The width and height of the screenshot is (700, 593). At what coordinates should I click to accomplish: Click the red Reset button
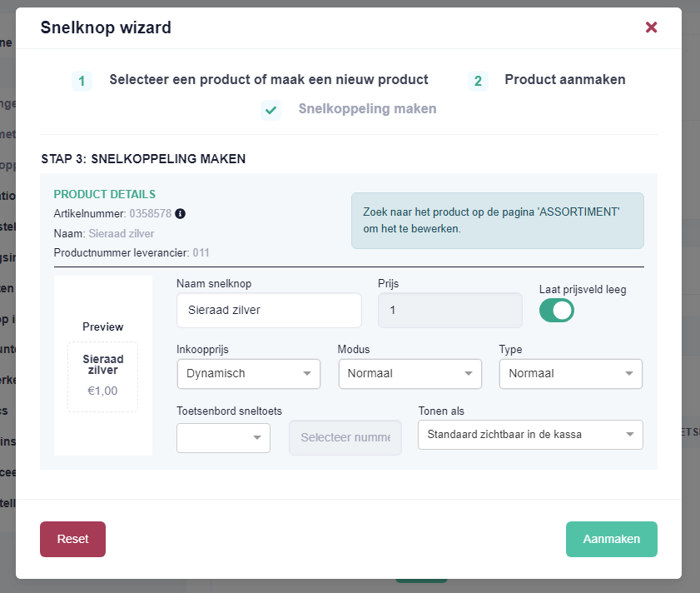tap(72, 539)
